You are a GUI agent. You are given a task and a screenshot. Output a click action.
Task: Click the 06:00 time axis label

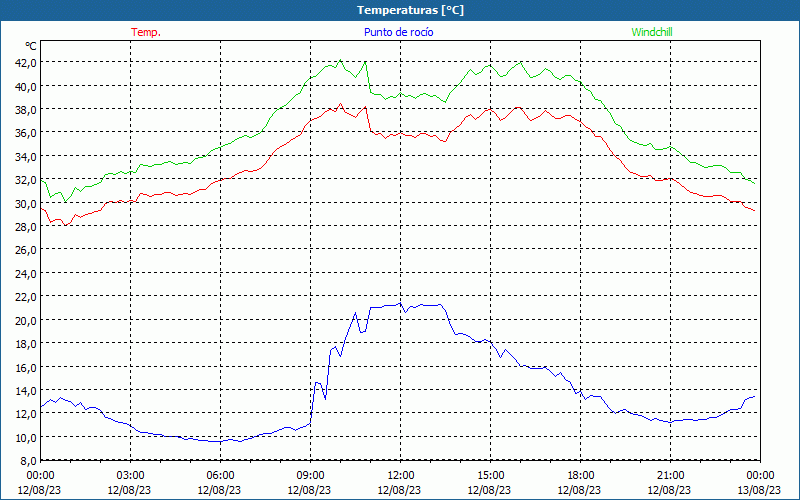pyautogui.click(x=220, y=476)
